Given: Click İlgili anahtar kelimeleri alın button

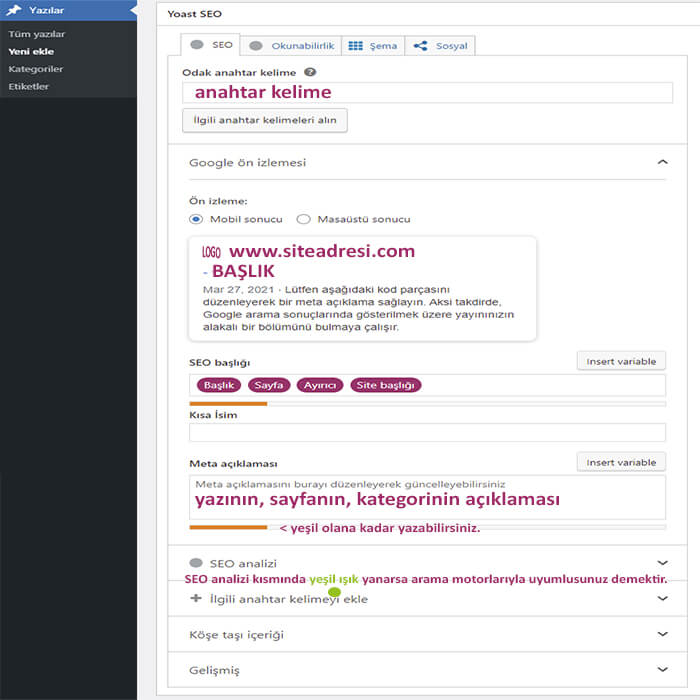Looking at the screenshot, I should [265, 120].
